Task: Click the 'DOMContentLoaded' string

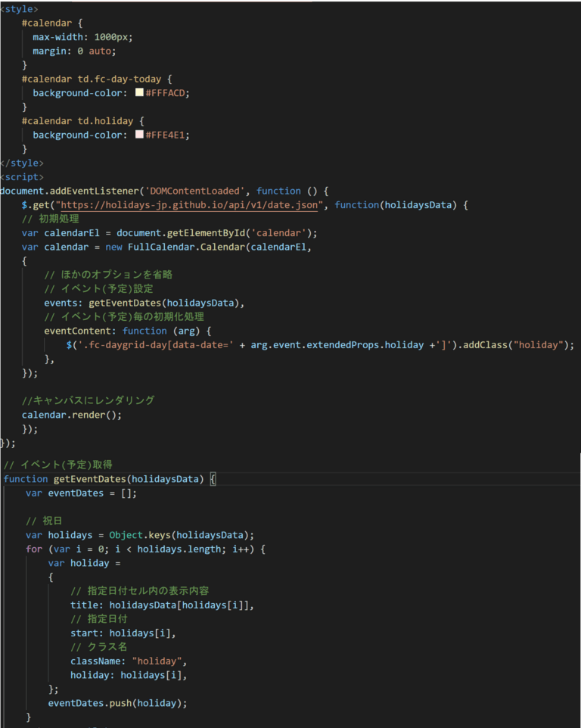Action: [195, 191]
